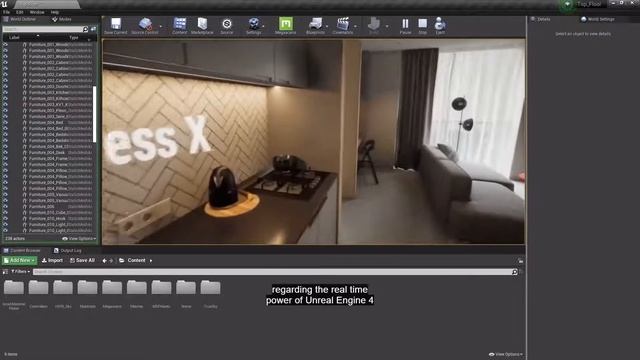Toggle visibility of Furniture_010_Cube
Viewport: 640px width, 360px height.
5,213
